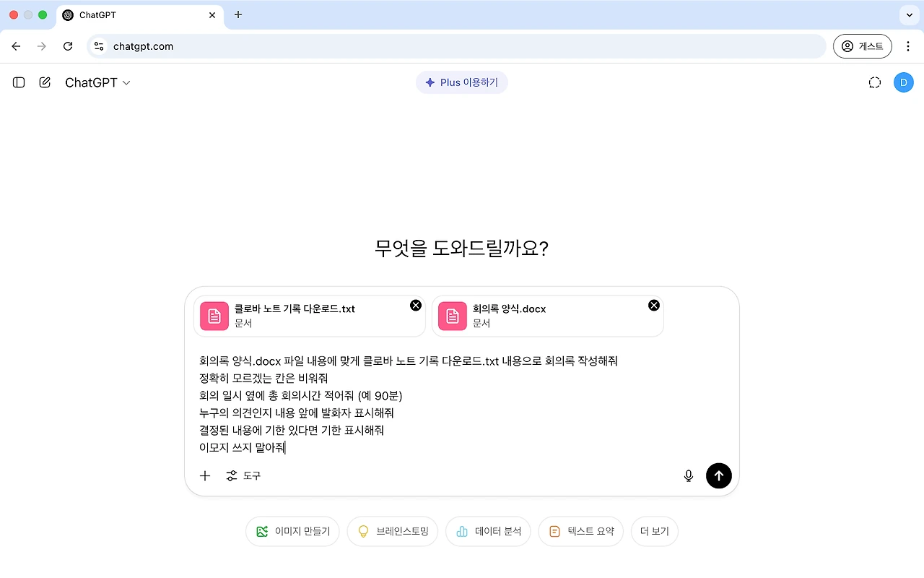Remove the 클로바 노트 기록 다운로드.txt attachment
Image resolution: width=924 pixels, height=578 pixels.
point(416,305)
